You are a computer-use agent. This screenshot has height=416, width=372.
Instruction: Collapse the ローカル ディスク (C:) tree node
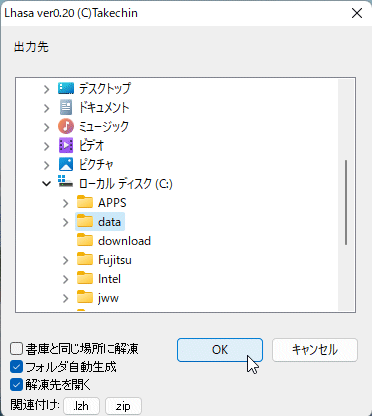(47, 183)
